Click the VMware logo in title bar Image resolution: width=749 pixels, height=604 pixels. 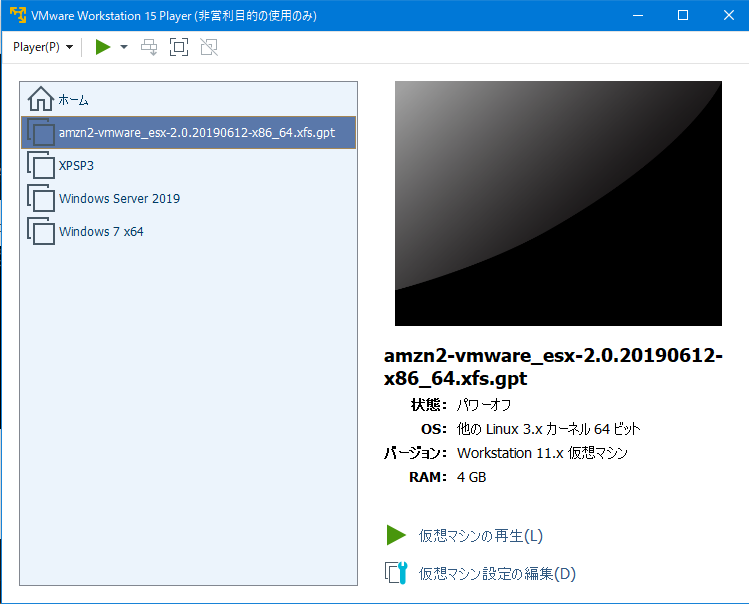pos(18,15)
